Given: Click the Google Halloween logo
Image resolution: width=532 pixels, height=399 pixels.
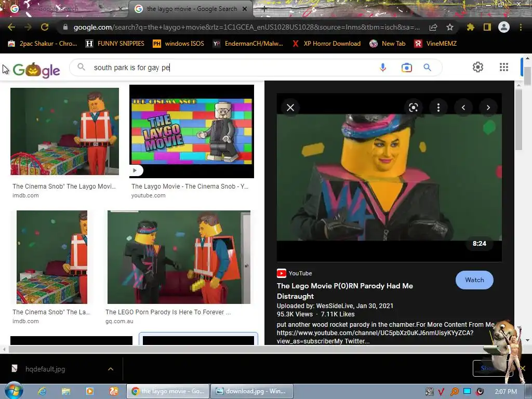Looking at the screenshot, I should (x=36, y=70).
